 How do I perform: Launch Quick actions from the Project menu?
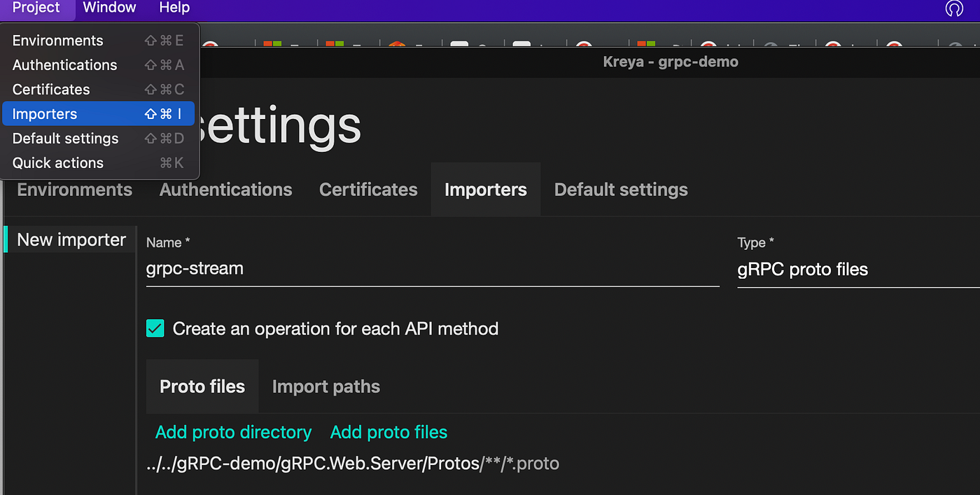coord(57,163)
